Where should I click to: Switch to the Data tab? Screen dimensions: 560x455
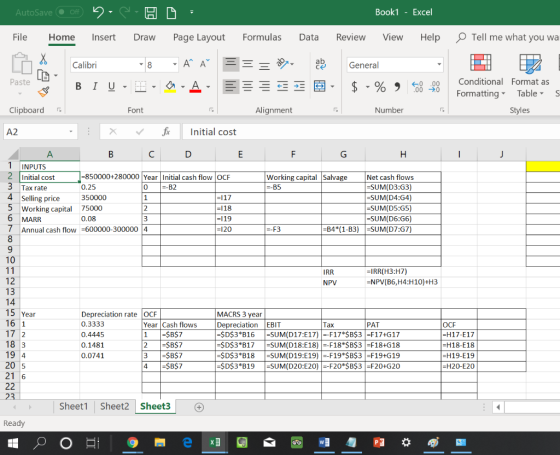coord(309,37)
